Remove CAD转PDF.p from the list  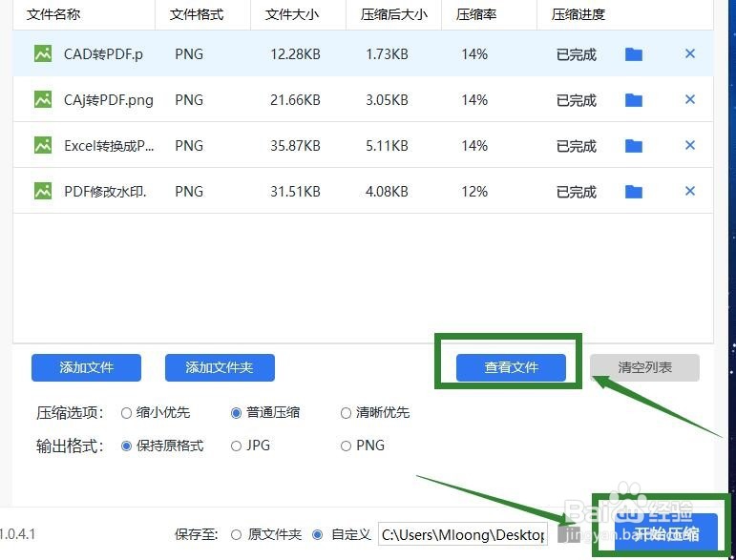pyautogui.click(x=690, y=54)
